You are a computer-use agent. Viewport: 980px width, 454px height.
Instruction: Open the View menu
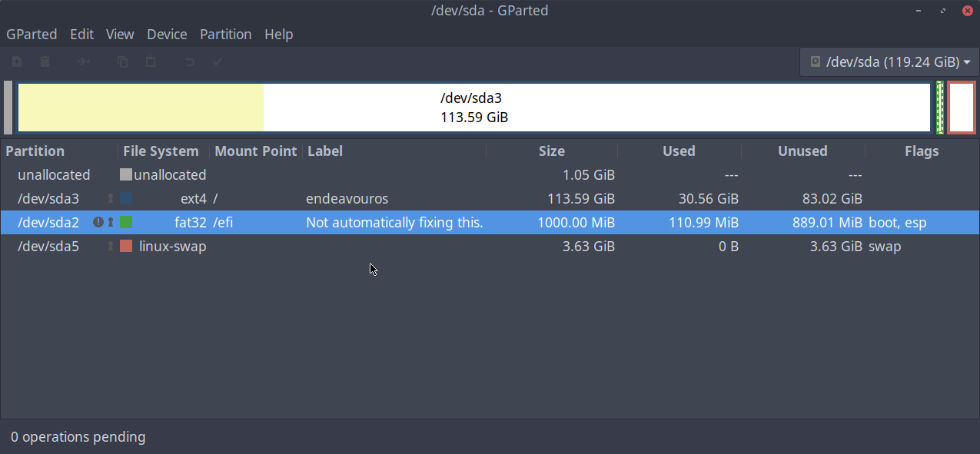120,35
